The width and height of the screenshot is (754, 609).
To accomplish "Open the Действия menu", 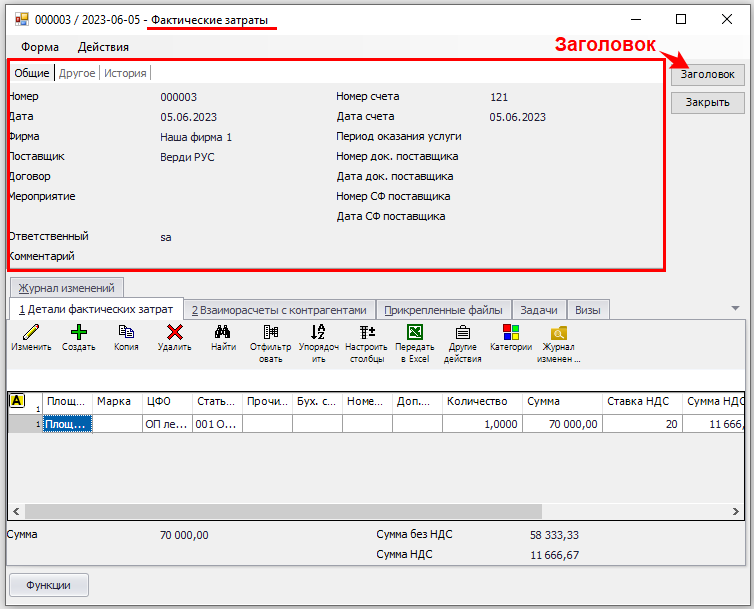I will tap(103, 47).
